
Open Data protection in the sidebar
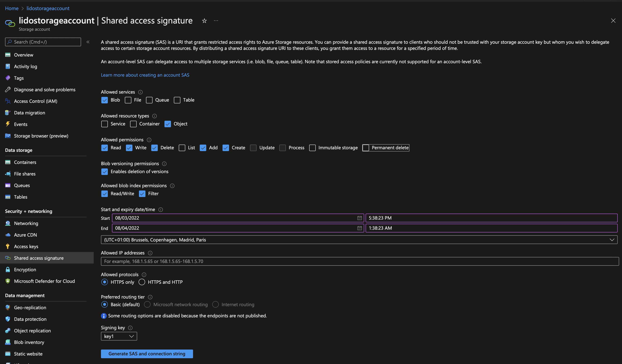pos(30,319)
